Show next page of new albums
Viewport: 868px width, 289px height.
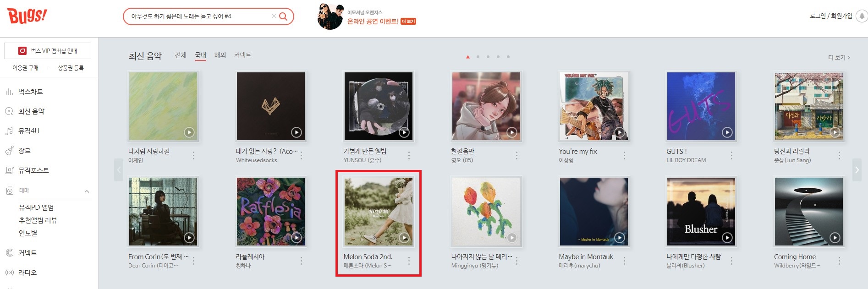coord(857,170)
